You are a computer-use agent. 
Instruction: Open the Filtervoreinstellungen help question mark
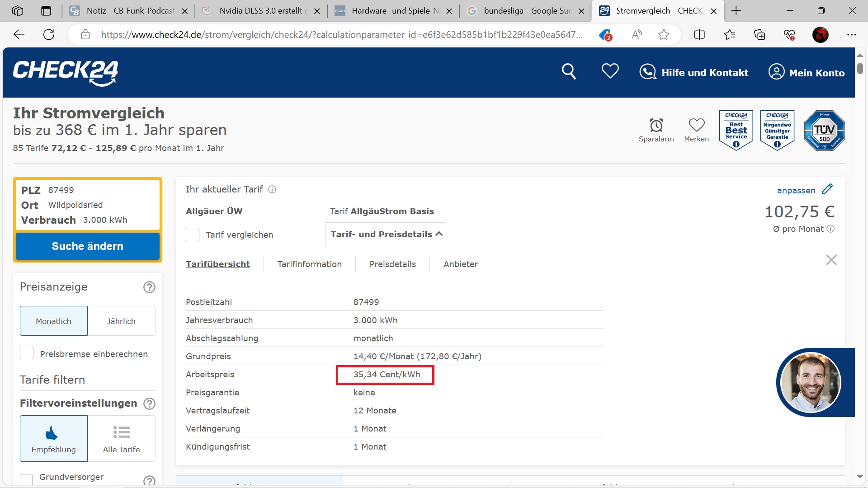149,404
